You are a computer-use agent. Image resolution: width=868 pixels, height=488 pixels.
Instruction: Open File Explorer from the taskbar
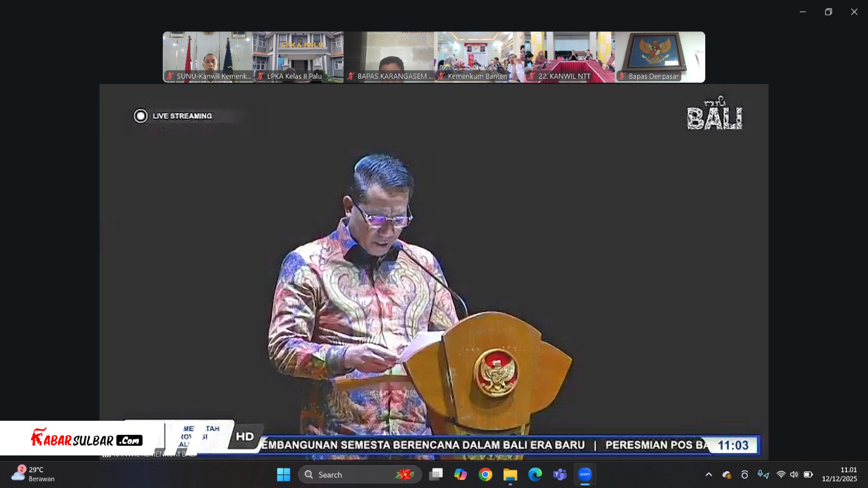click(510, 474)
